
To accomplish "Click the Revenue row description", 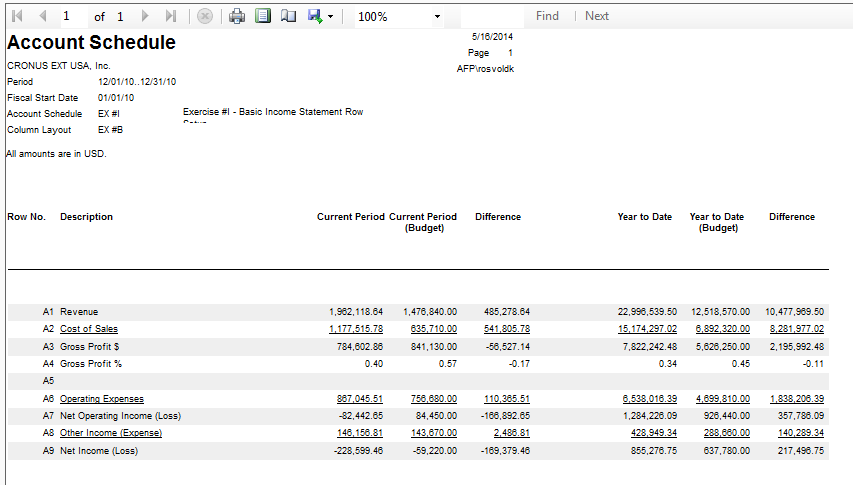I will (x=79, y=311).
